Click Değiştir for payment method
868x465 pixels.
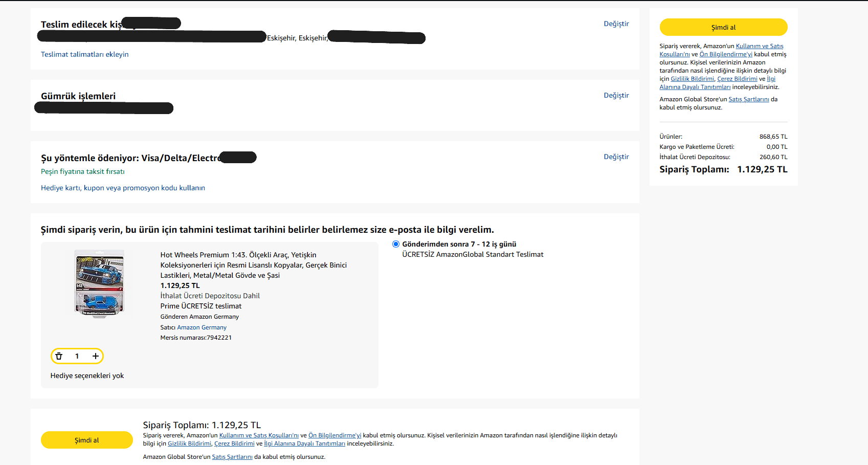616,157
